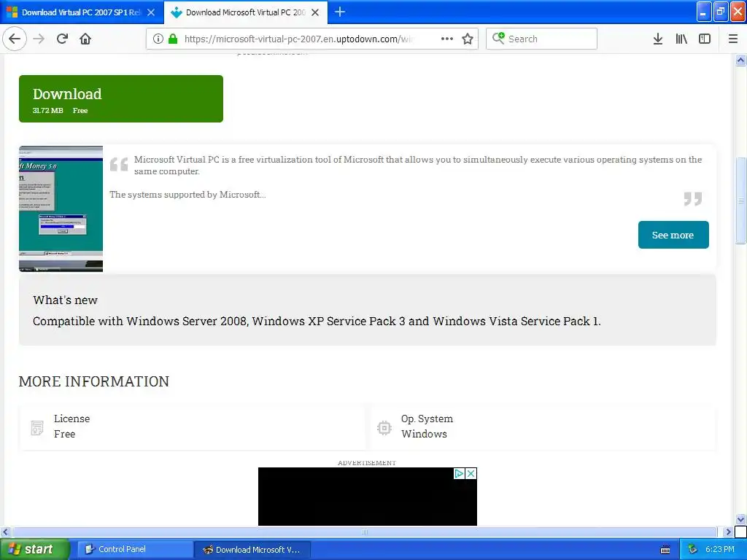Screen dimensions: 747x560
Task: Open the Firefox home page
Action: pyautogui.click(x=85, y=39)
